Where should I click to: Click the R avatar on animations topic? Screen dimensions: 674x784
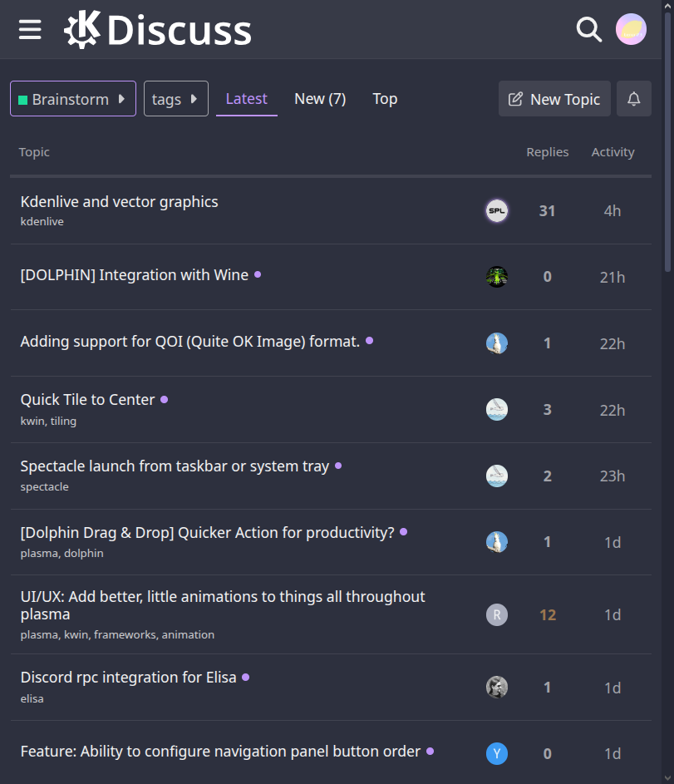[497, 614]
